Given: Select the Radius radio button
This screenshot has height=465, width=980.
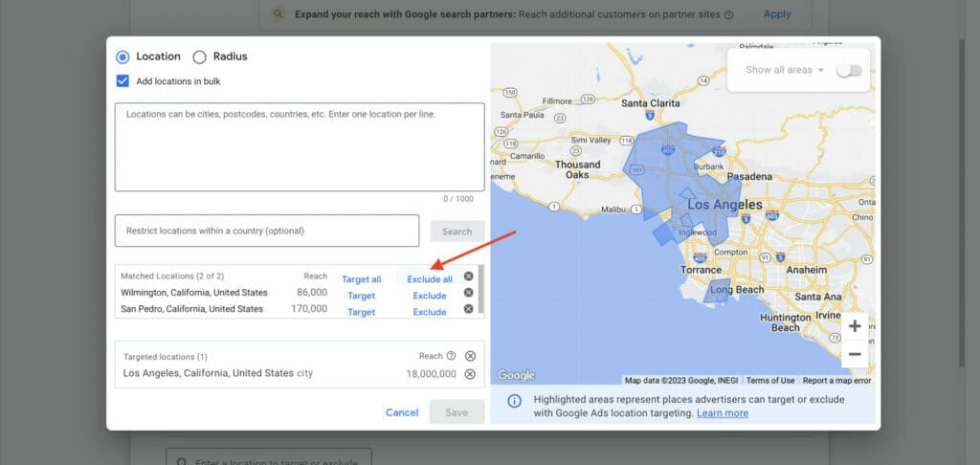Looking at the screenshot, I should pyautogui.click(x=200, y=56).
